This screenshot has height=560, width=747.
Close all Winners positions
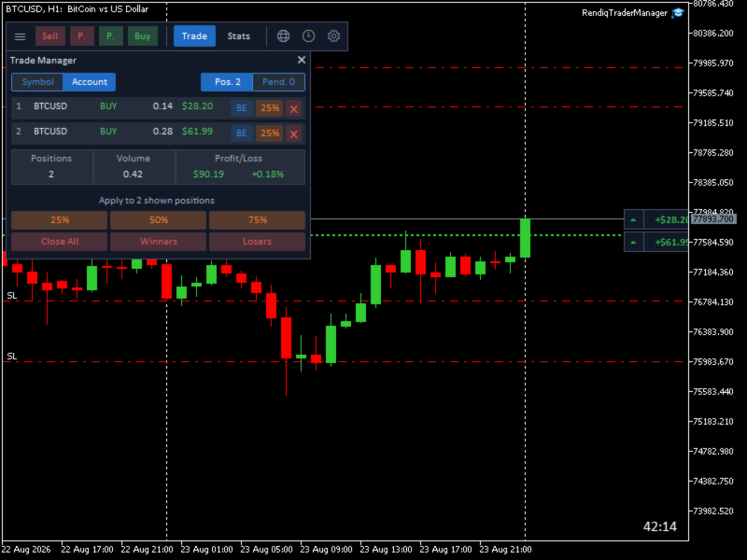(158, 242)
